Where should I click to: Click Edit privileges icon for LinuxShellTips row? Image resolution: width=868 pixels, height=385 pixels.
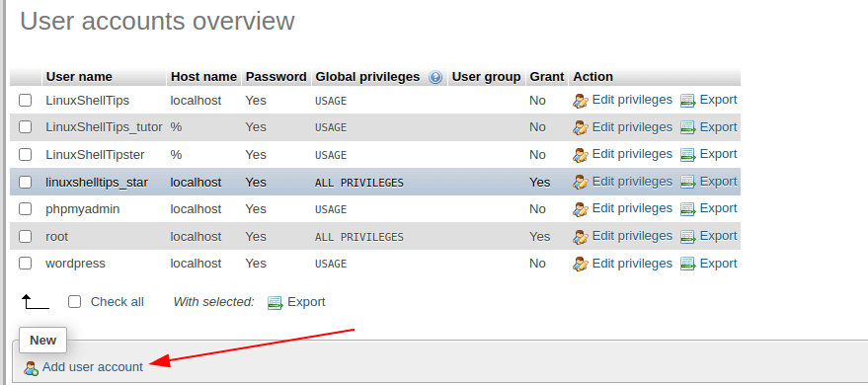click(580, 101)
